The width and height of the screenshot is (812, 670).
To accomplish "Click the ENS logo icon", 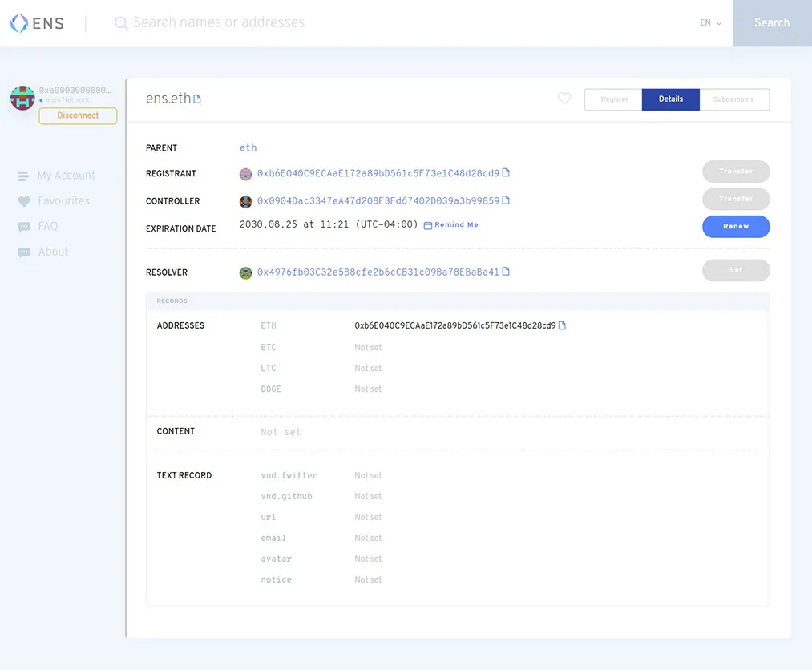I will click(19, 23).
